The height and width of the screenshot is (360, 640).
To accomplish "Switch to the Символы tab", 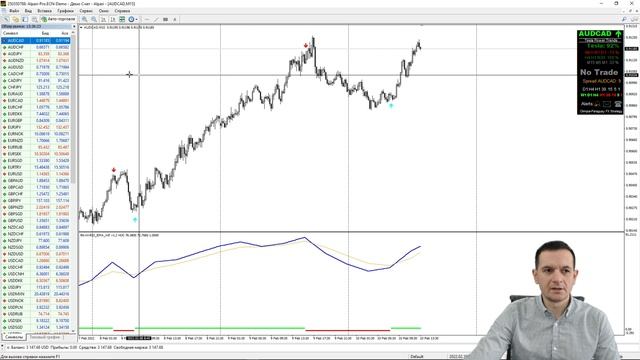I will tap(14, 338).
